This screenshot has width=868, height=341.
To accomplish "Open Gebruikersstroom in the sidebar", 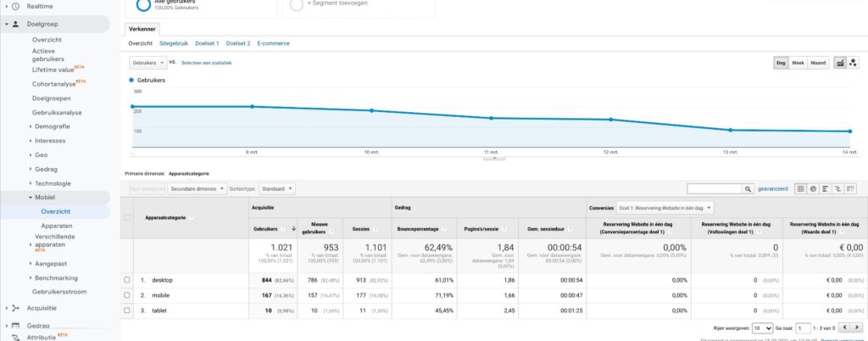I will click(59, 292).
